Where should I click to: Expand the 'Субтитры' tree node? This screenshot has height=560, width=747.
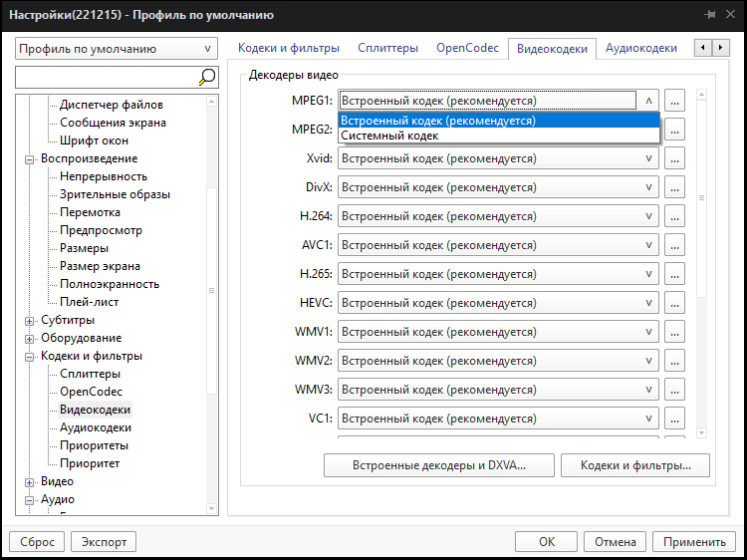pos(30,320)
